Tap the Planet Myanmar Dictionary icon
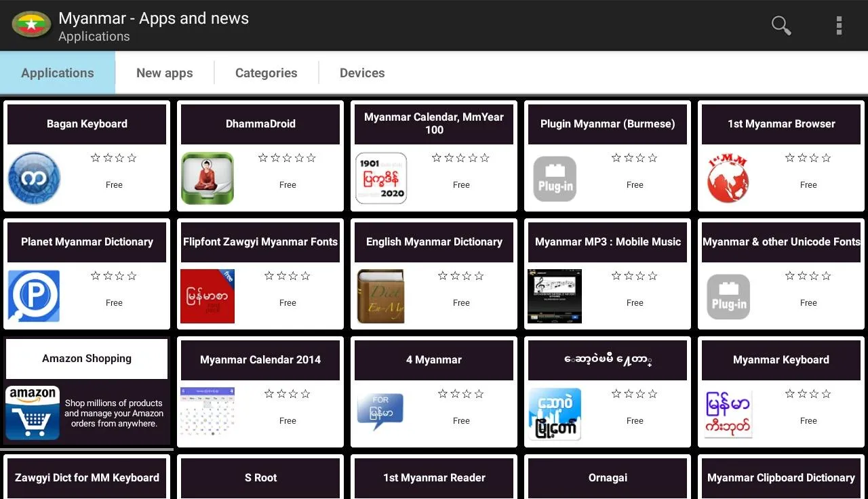868x499 pixels. point(34,296)
